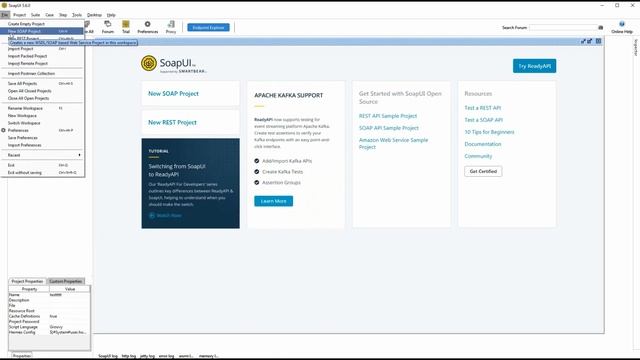Switch to Project Properties tab
This screenshot has height=360, width=640.
27,281
